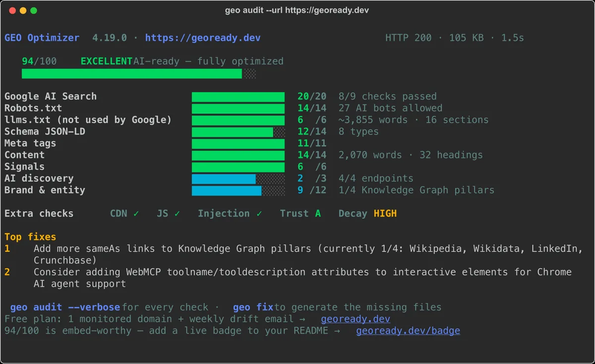
Task: Click the 'geo audit --verbose' command text
Action: tap(65, 307)
